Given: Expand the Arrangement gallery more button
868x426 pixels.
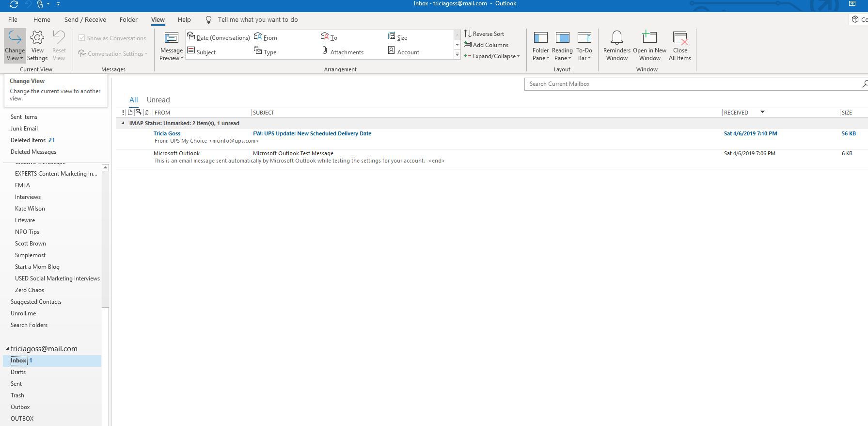Looking at the screenshot, I should [457, 55].
